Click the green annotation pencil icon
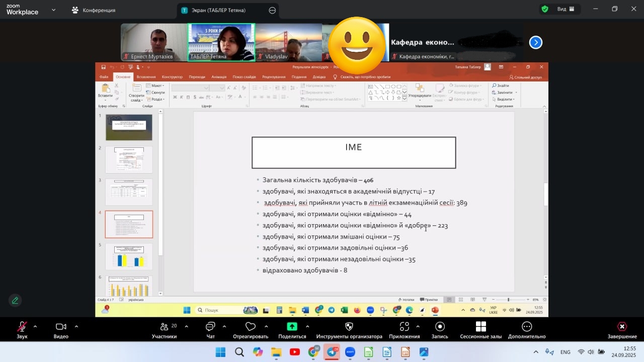Viewport: 644px width, 362px height. coord(15,301)
